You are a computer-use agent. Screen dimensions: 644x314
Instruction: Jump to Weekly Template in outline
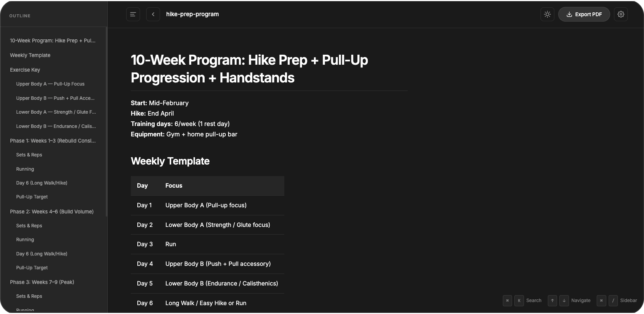coord(30,55)
